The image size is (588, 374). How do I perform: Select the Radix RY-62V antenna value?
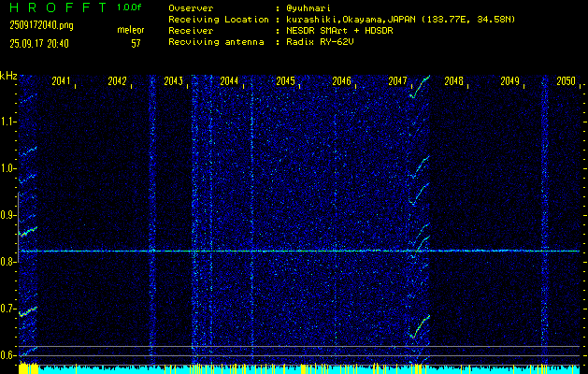(321, 42)
